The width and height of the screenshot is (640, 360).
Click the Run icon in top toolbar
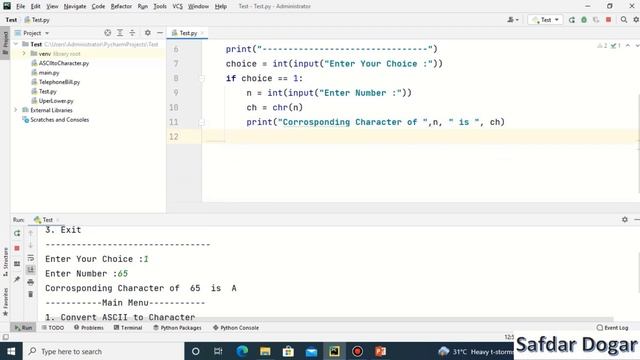point(572,20)
